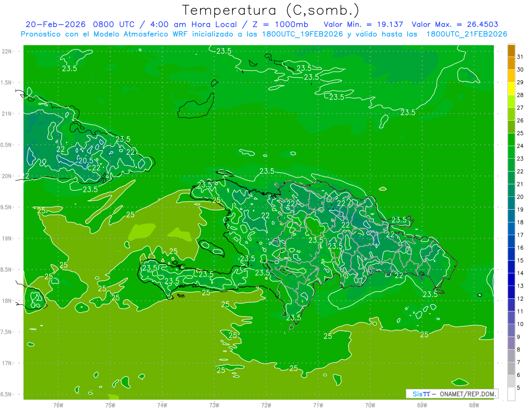The width and height of the screenshot is (532, 411).
Task: Click the '20N' latitude axis label
Action: pos(7,176)
